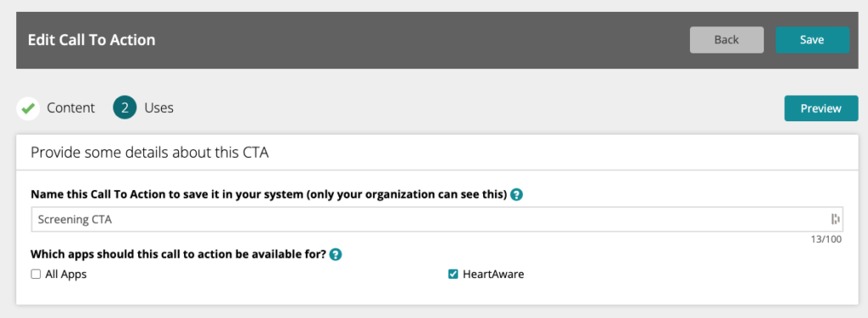Open help tooltip beside the name label
This screenshot has height=318, width=868.
[516, 195]
